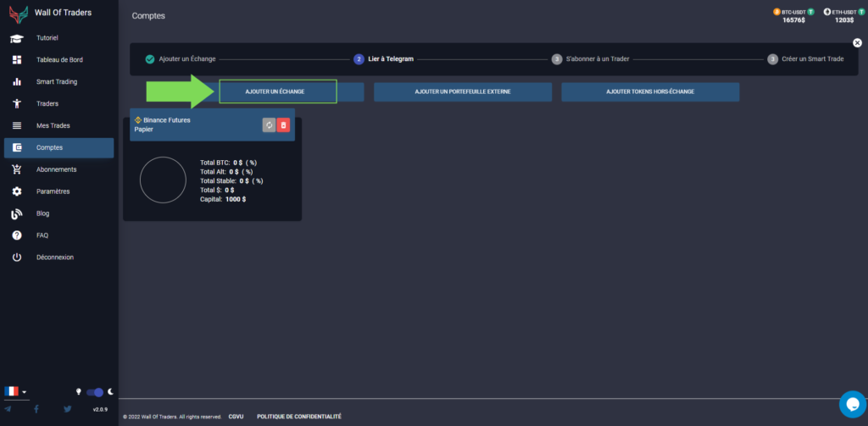This screenshot has width=868, height=426.
Task: Open the Telegram social link
Action: (8, 409)
